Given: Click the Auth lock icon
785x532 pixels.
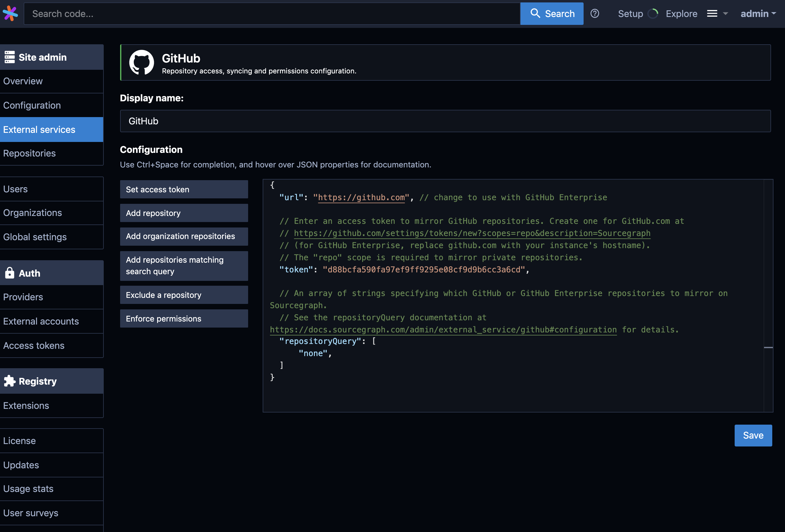Looking at the screenshot, I should (9, 273).
